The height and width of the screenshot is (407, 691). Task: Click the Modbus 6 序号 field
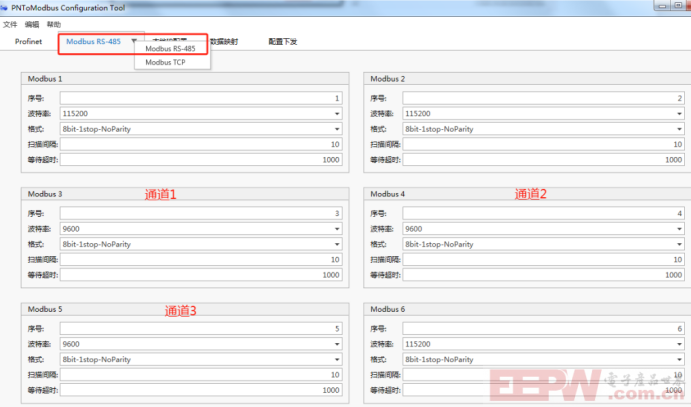click(544, 329)
